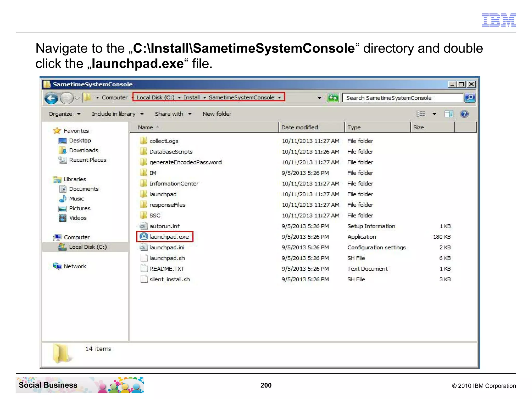Select the IM folder icon

[143, 172]
